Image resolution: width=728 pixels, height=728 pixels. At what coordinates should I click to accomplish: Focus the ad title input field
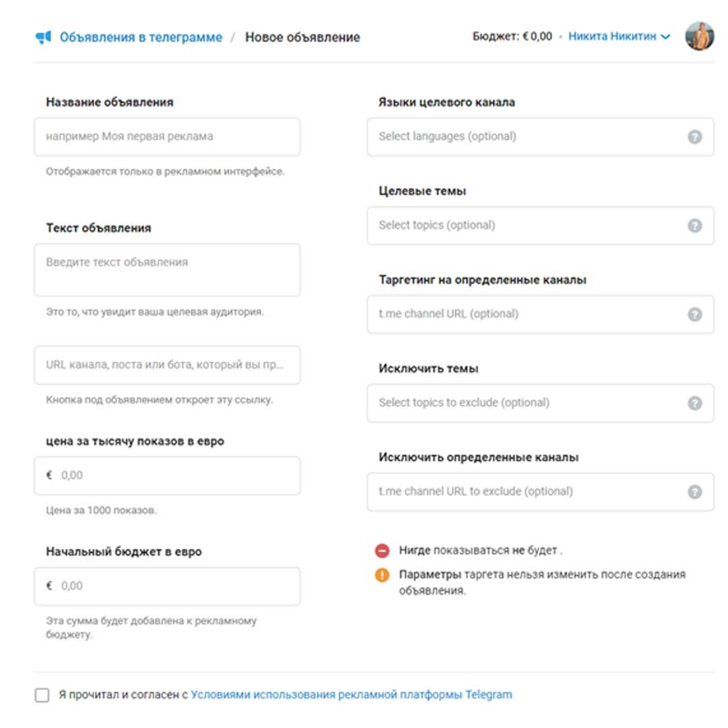(166, 137)
